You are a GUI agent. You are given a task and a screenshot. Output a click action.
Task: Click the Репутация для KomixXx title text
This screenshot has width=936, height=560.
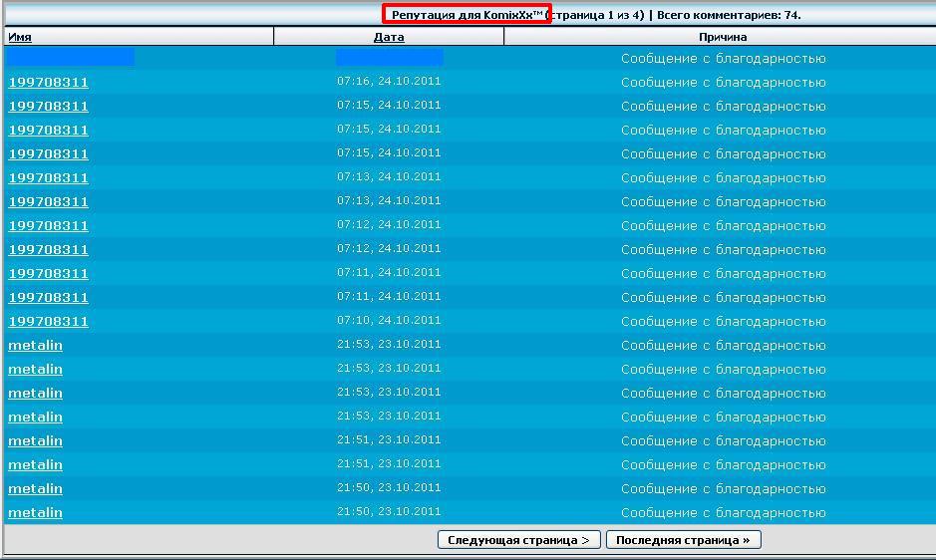click(x=467, y=15)
